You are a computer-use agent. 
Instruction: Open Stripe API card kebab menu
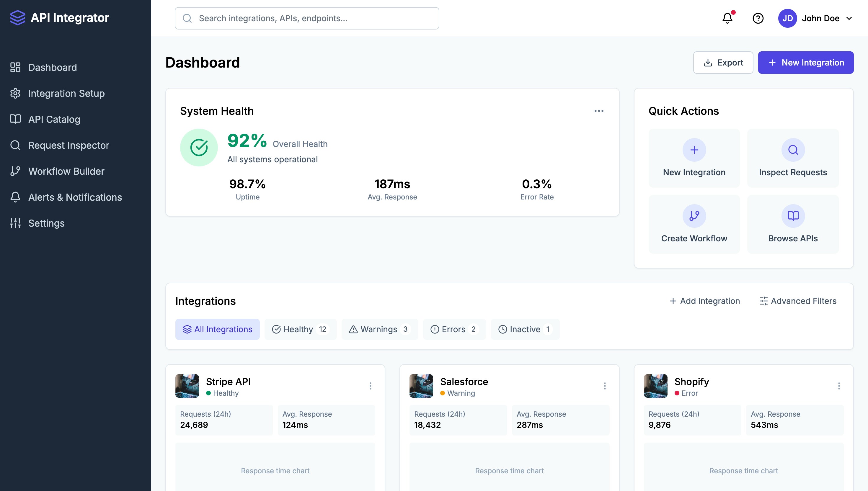click(370, 386)
